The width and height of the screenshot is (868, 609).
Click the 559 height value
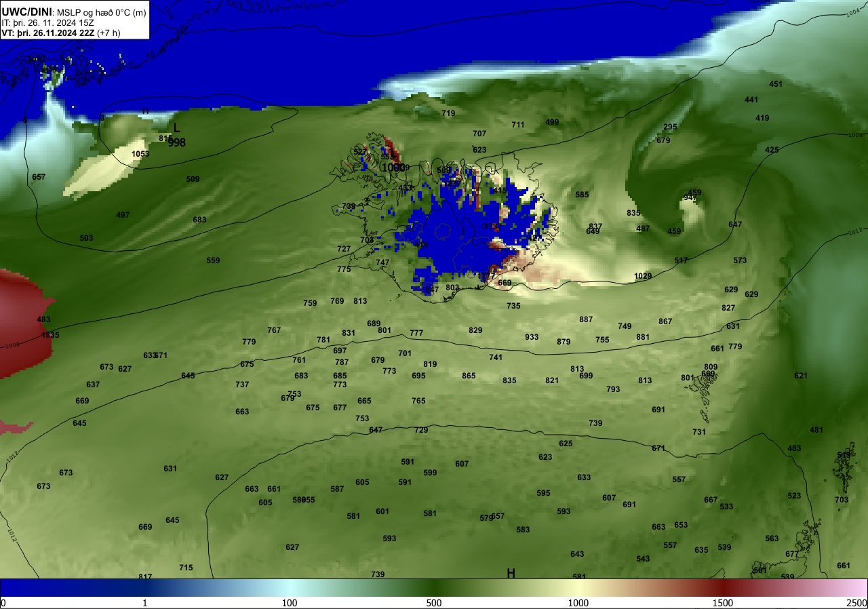point(213,260)
